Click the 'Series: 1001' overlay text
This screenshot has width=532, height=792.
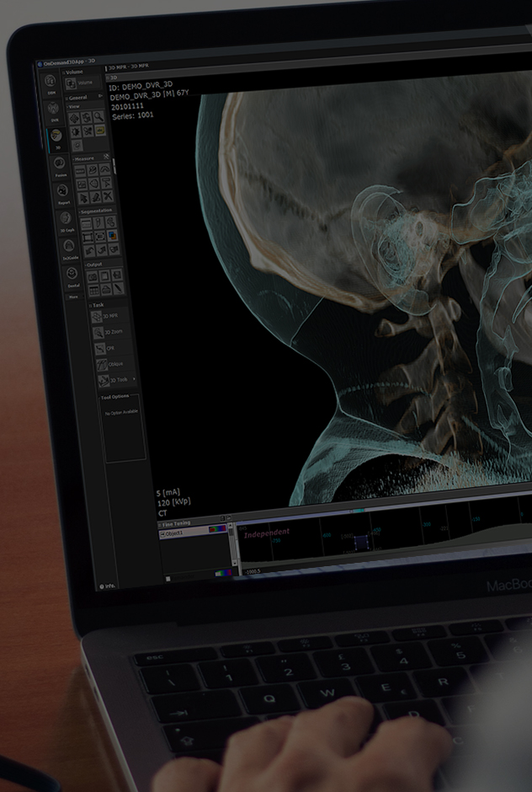(133, 115)
